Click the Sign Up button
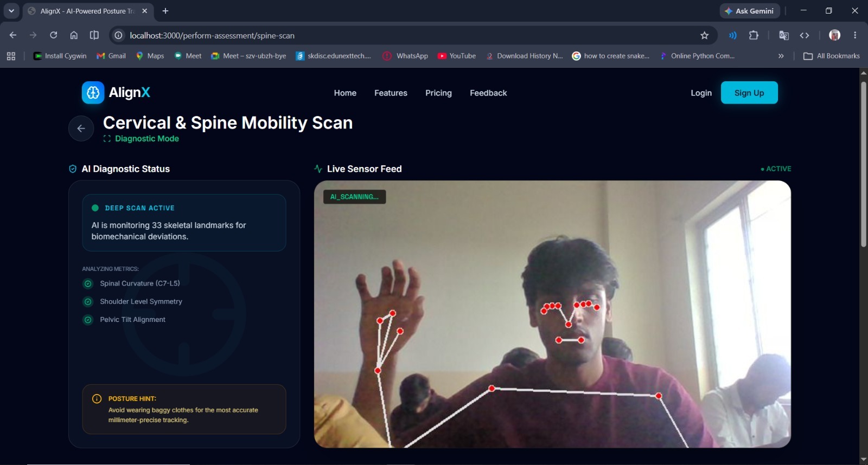The height and width of the screenshot is (465, 868). point(749,93)
